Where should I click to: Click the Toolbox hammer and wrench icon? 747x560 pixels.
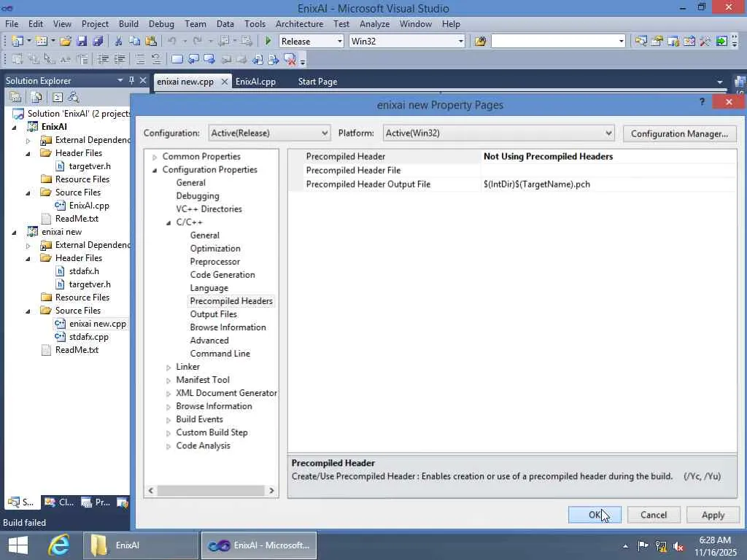point(705,42)
